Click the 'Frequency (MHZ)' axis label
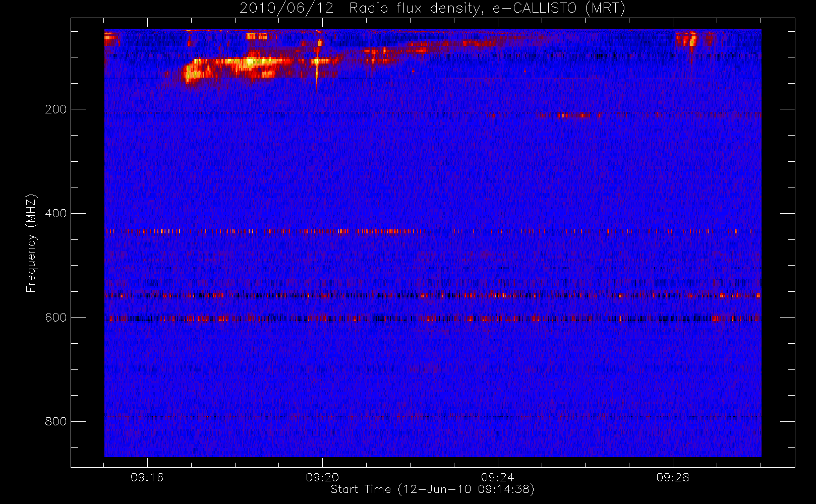 coord(31,243)
